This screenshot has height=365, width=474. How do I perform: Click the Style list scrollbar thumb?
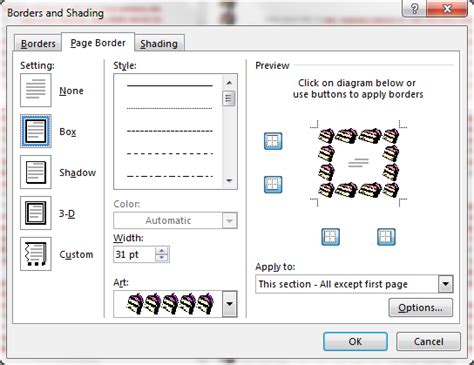click(x=229, y=98)
